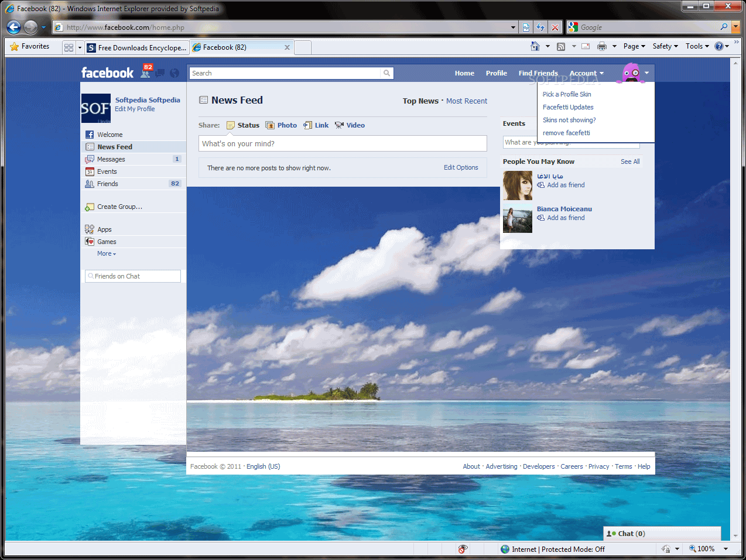
Task: Click the RSS Feeds toolbar icon
Action: pyautogui.click(x=561, y=46)
